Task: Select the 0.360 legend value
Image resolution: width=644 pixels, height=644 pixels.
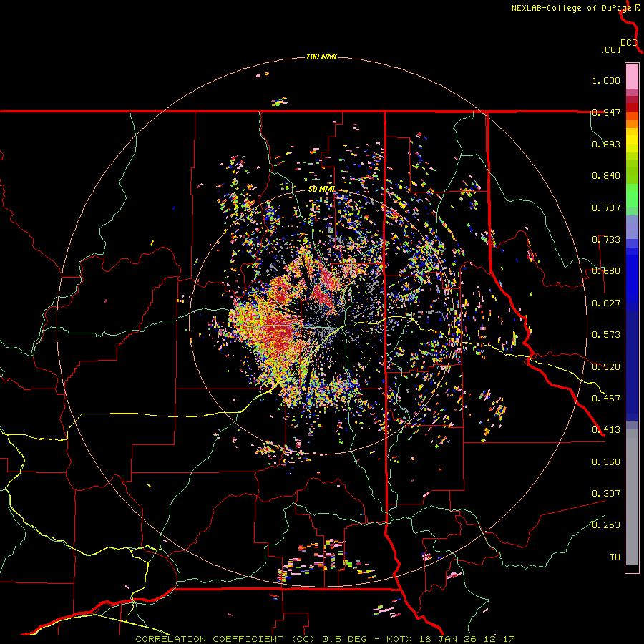Action: click(x=606, y=462)
